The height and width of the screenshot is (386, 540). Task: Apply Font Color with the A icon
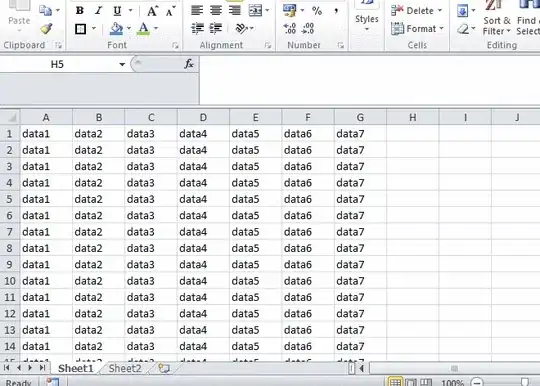coord(143,29)
